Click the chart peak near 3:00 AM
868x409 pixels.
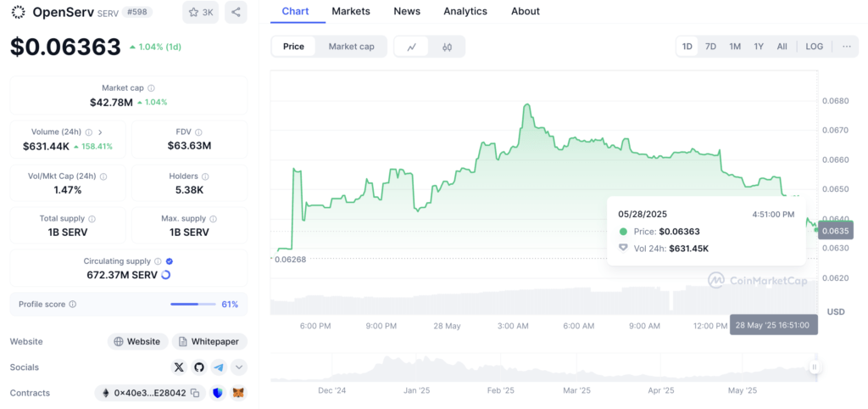coord(526,104)
